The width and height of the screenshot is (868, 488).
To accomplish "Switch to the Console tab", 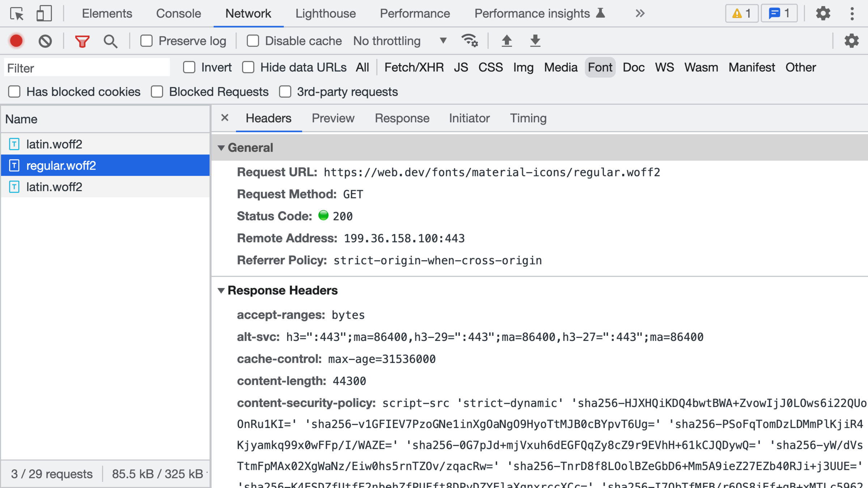I will (x=178, y=14).
